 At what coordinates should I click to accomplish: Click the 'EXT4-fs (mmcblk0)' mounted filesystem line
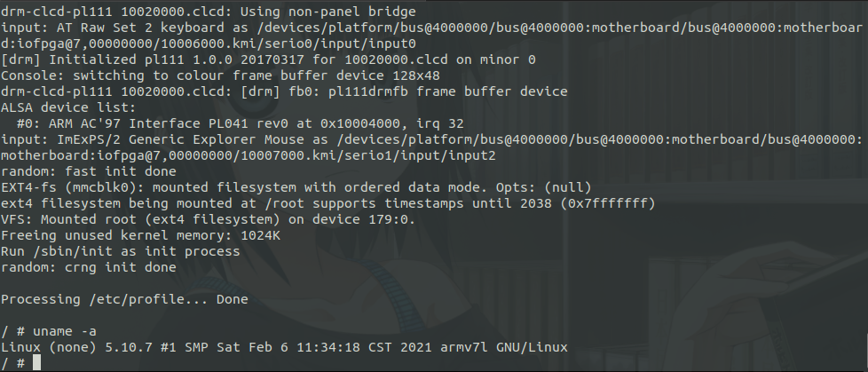point(296,187)
